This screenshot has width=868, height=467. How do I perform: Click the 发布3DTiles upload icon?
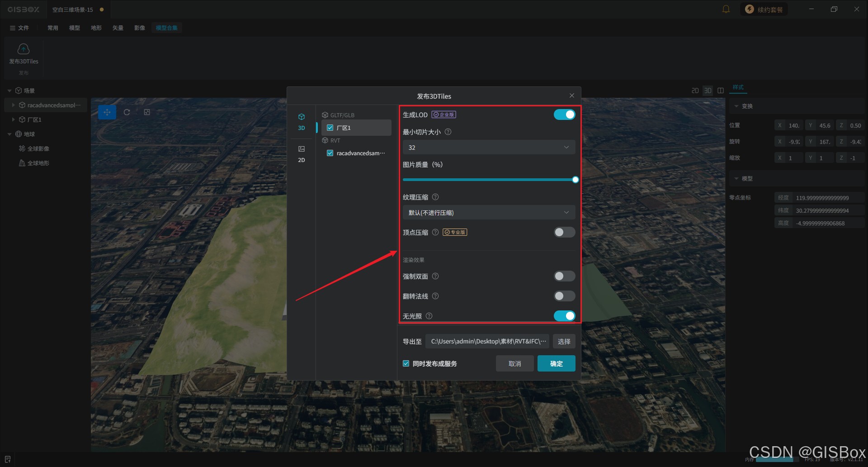point(24,48)
